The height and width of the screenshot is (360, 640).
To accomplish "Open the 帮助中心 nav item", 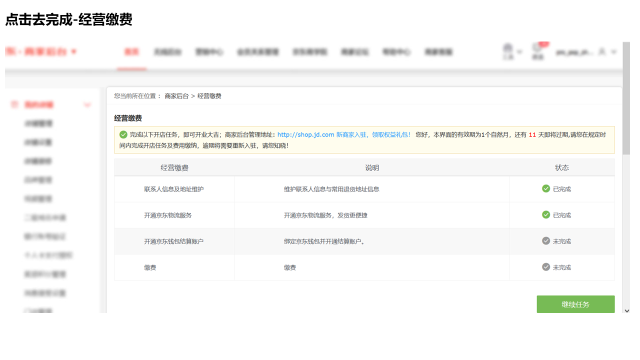I will [x=396, y=52].
